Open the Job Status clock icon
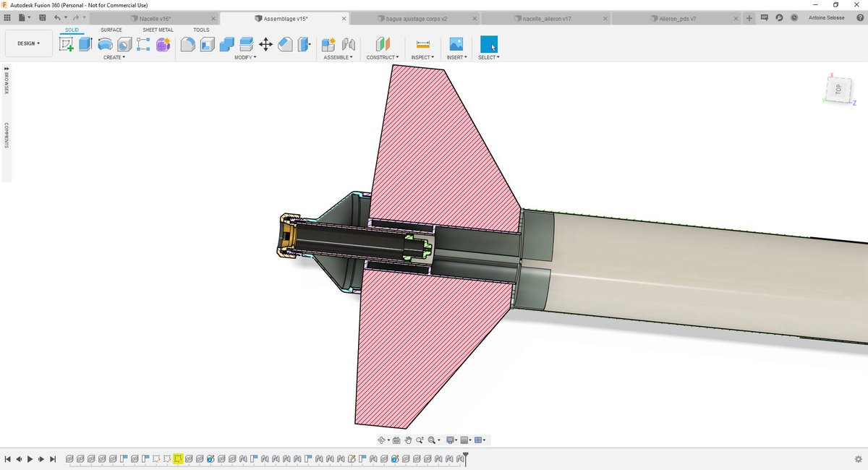The width and height of the screenshot is (868, 470). click(794, 18)
